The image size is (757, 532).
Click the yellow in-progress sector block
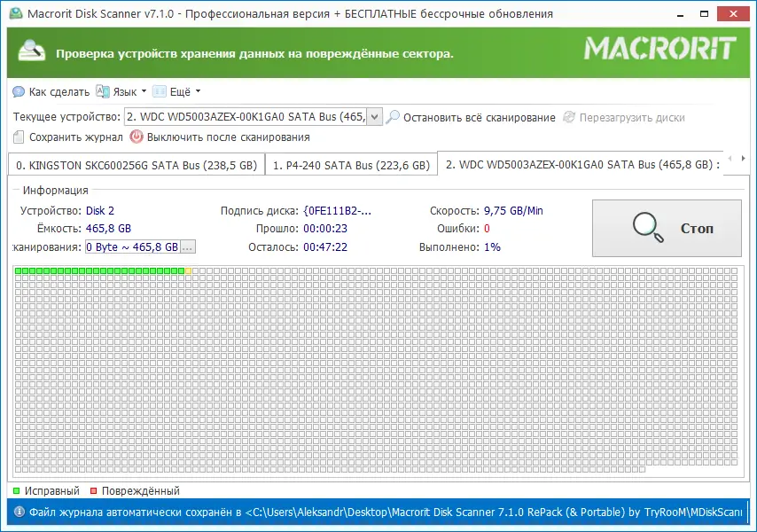point(188,270)
